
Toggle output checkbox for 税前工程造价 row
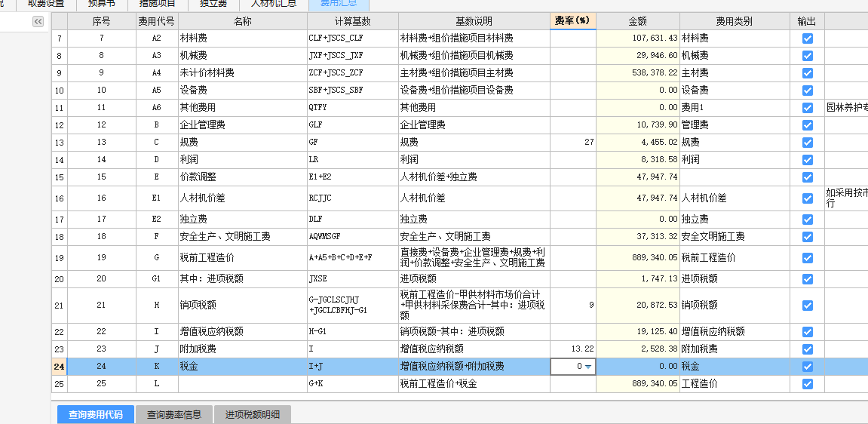click(807, 258)
